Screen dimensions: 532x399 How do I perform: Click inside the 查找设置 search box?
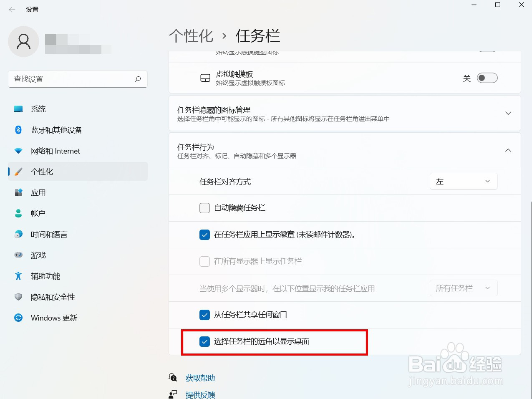78,79
